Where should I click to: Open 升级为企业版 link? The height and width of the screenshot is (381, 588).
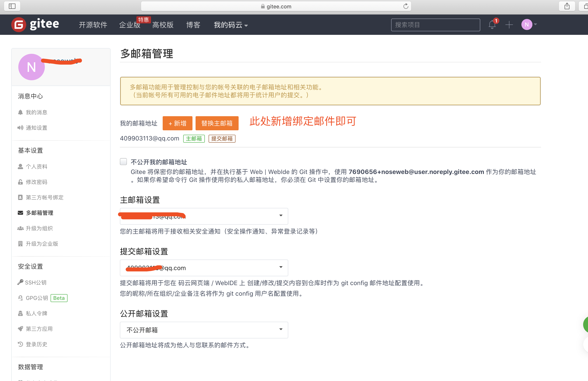[42, 244]
